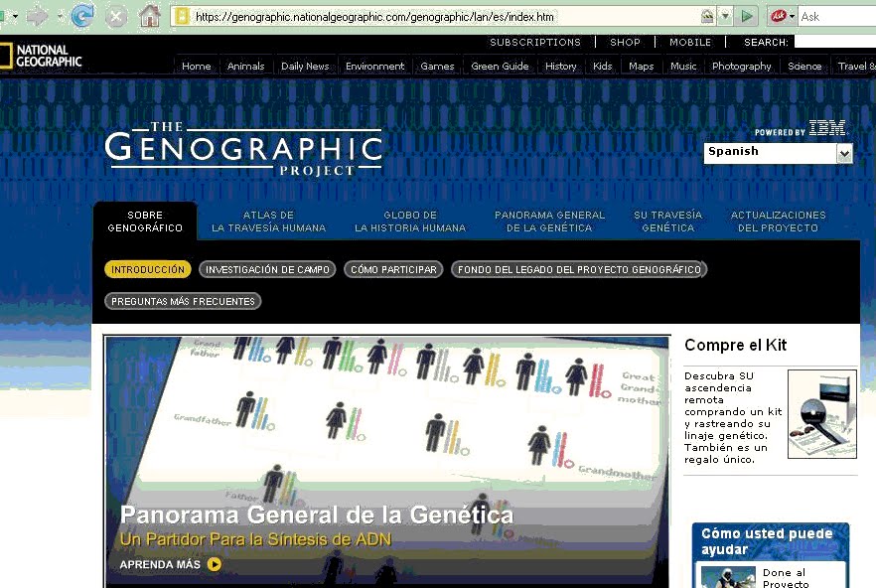The image size is (876, 588).
Task: Select the Sobre Genográfico tab
Action: coord(145,221)
